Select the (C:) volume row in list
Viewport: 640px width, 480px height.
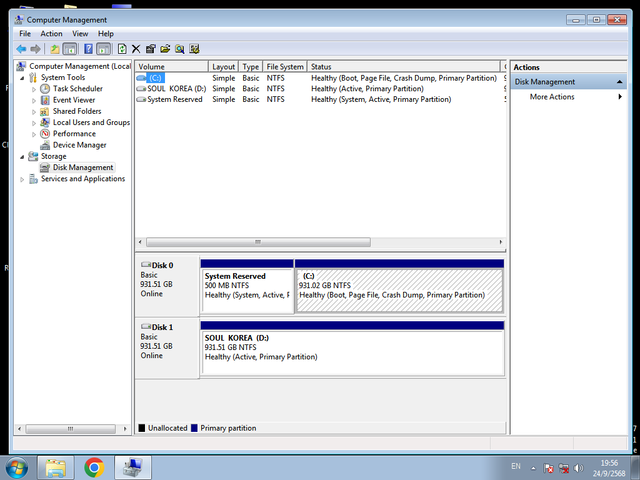click(320, 78)
